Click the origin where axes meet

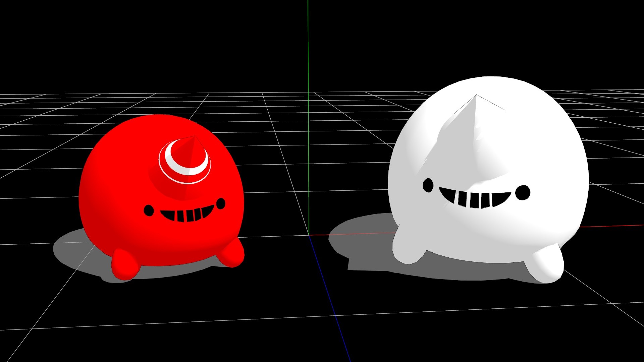coord(309,235)
